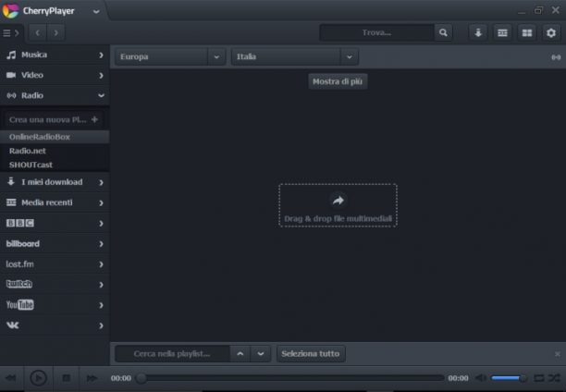Open the Europa region dropdown
Screen dimensions: 566x392
coord(170,57)
